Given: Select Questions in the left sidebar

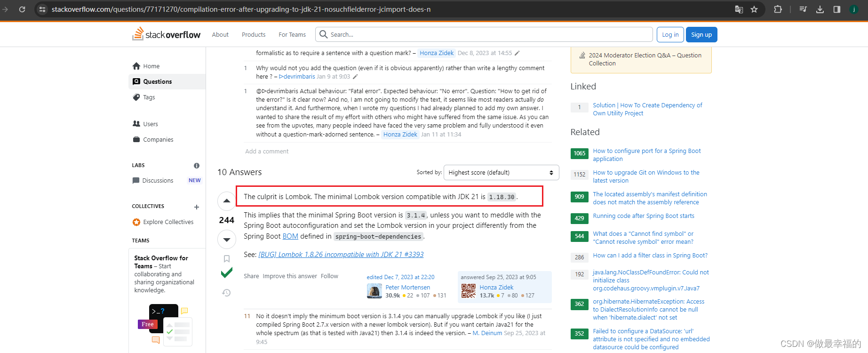Looking at the screenshot, I should point(167,81).
